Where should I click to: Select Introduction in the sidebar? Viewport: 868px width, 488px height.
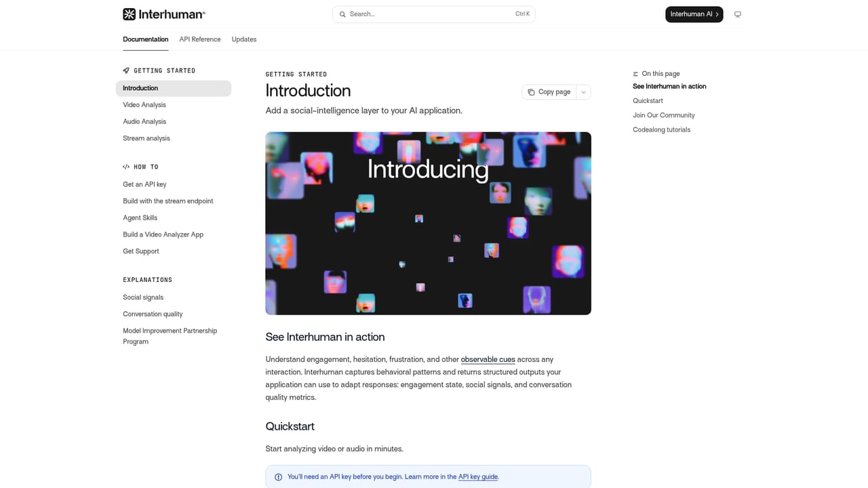point(174,88)
